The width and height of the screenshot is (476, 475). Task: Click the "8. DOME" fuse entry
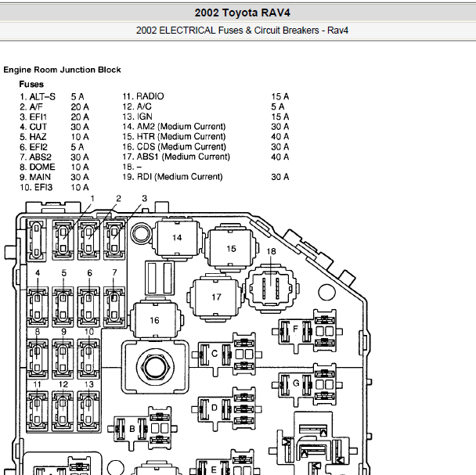pos(38,167)
